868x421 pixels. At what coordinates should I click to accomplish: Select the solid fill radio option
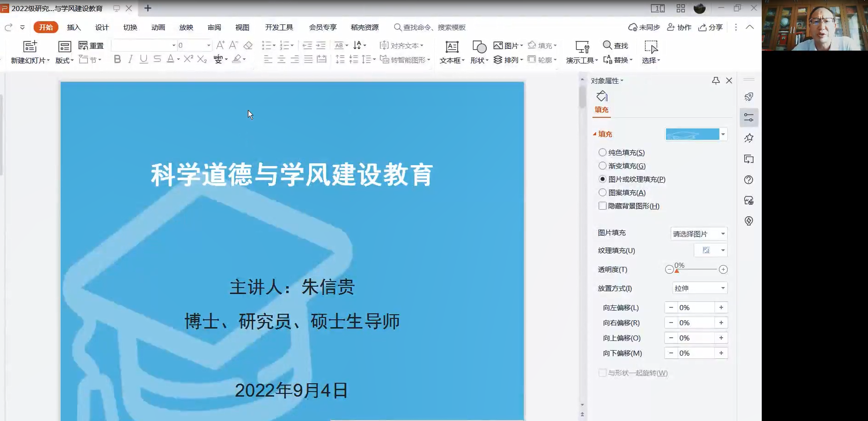point(602,152)
